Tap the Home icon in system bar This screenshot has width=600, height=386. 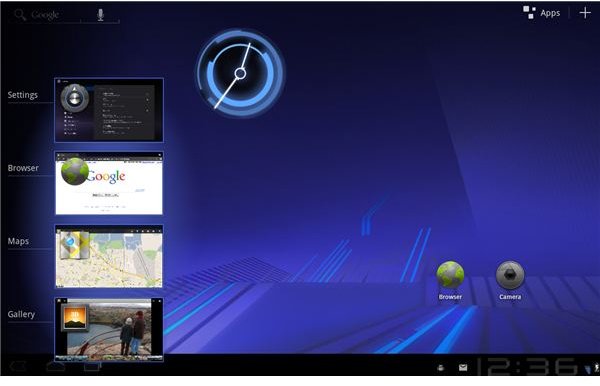click(x=55, y=366)
